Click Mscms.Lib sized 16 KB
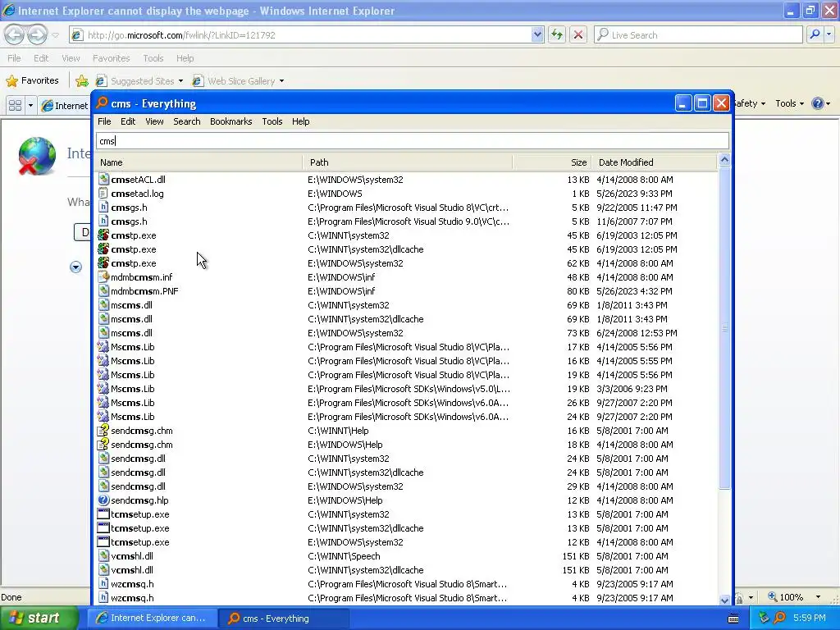The image size is (840, 630). coord(132,361)
